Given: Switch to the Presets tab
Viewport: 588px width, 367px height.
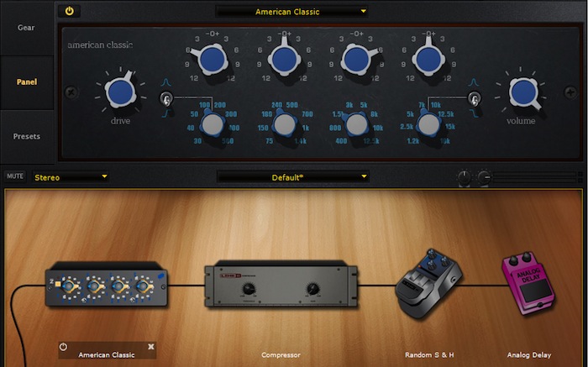Looking at the screenshot, I should pos(27,136).
